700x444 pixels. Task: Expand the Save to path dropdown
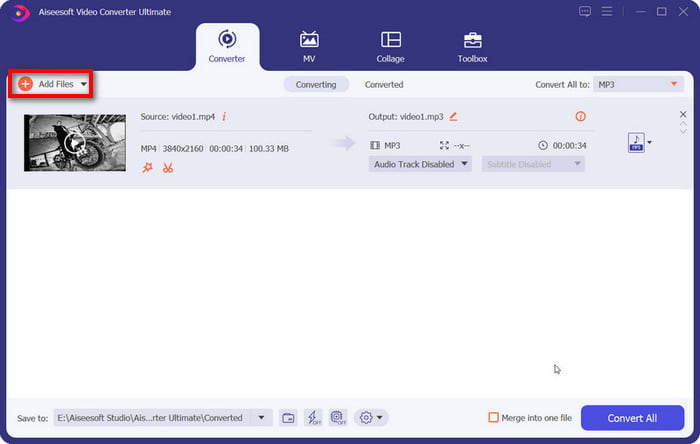[261, 418]
